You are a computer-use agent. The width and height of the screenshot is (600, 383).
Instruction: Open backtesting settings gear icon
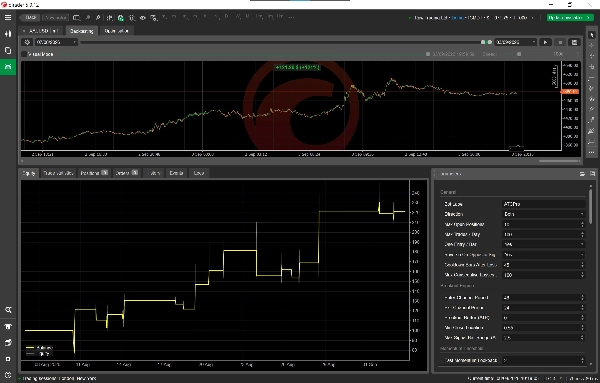tap(27, 42)
